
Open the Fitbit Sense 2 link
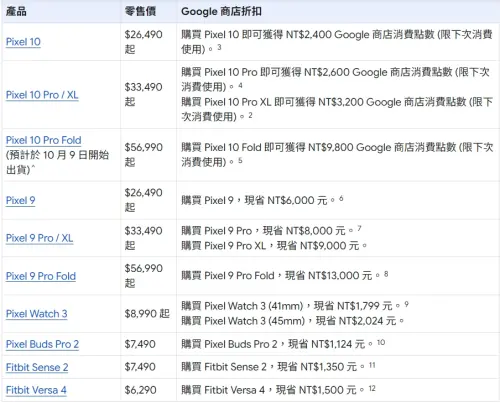pyautogui.click(x=37, y=367)
